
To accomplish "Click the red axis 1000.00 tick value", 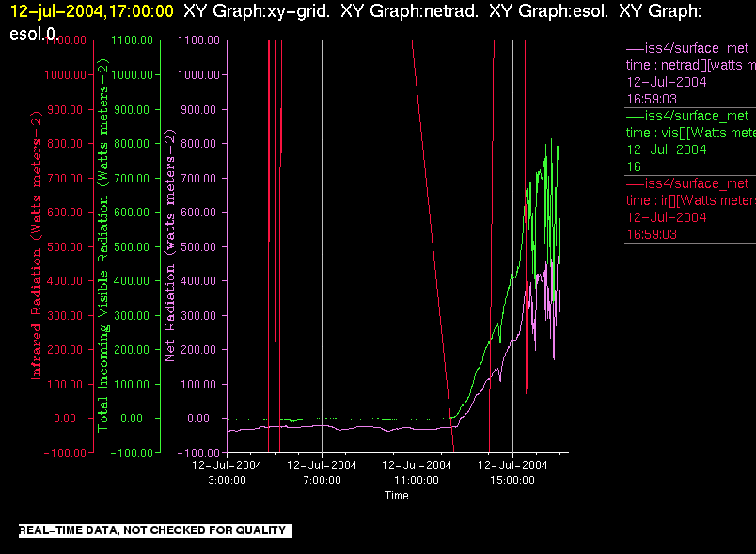I will point(65,75).
